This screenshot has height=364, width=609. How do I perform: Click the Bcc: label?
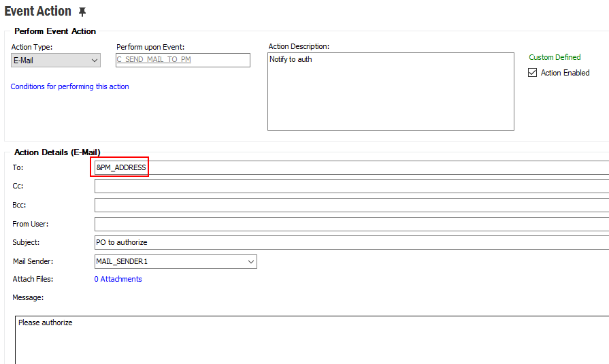[19, 205]
